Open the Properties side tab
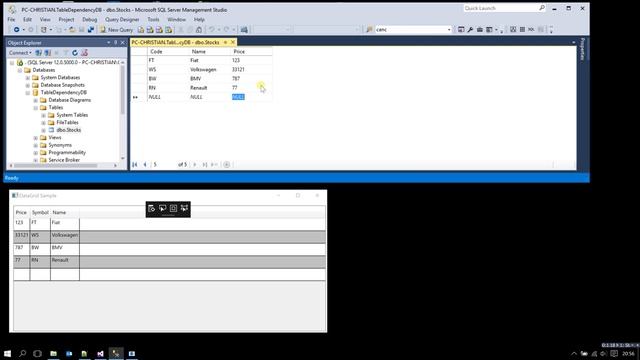The height and width of the screenshot is (360, 640). pos(582,49)
